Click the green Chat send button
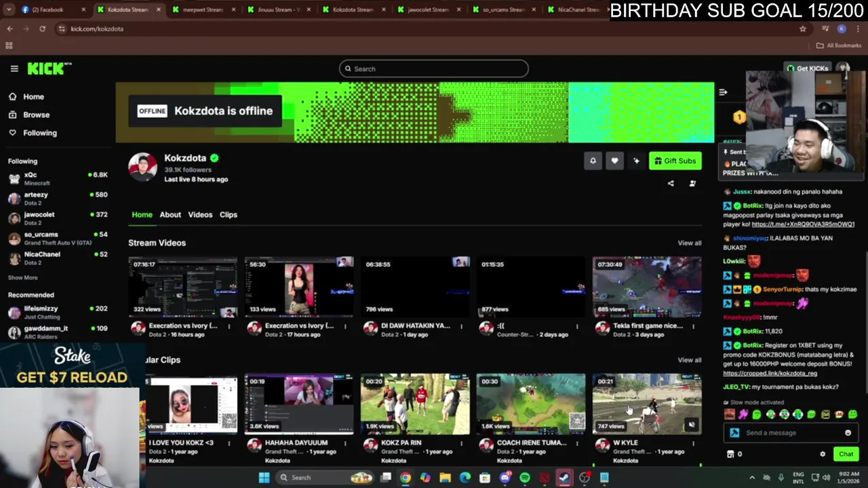868x488 pixels. coord(846,455)
